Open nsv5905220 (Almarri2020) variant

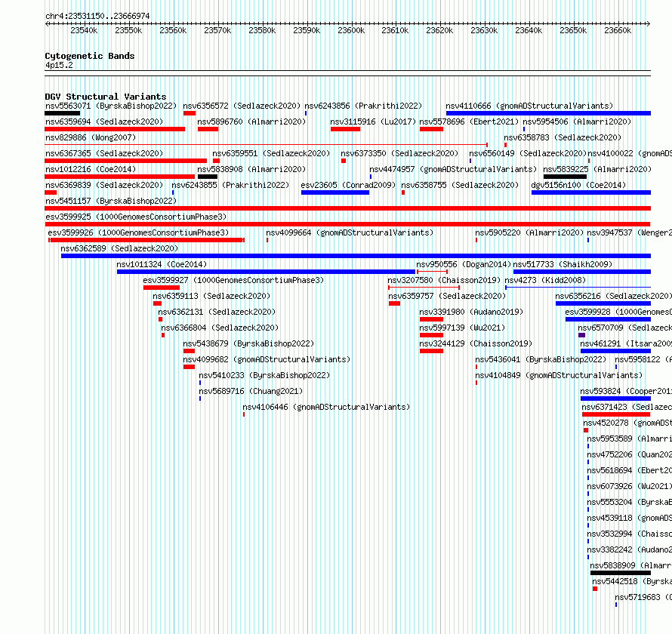[x=529, y=232]
